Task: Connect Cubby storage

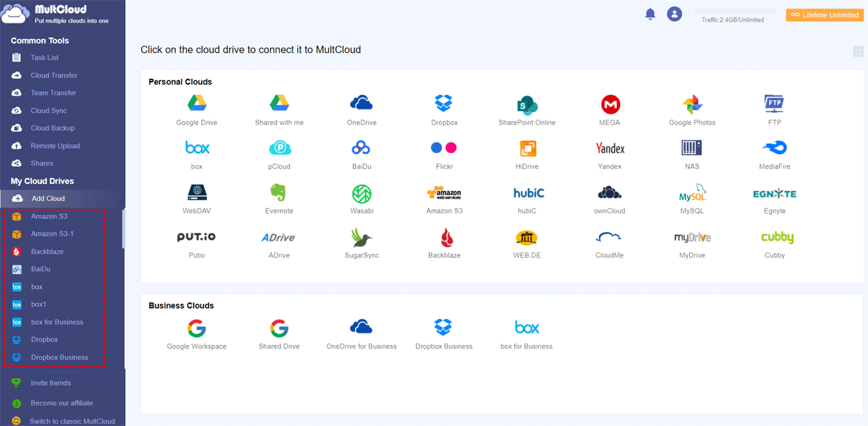Action: coord(775,243)
